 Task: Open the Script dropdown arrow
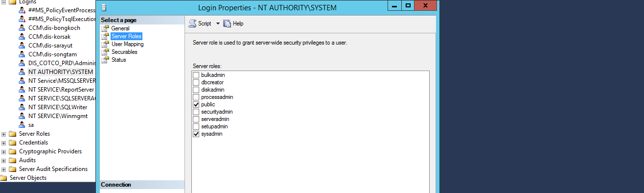tap(218, 24)
